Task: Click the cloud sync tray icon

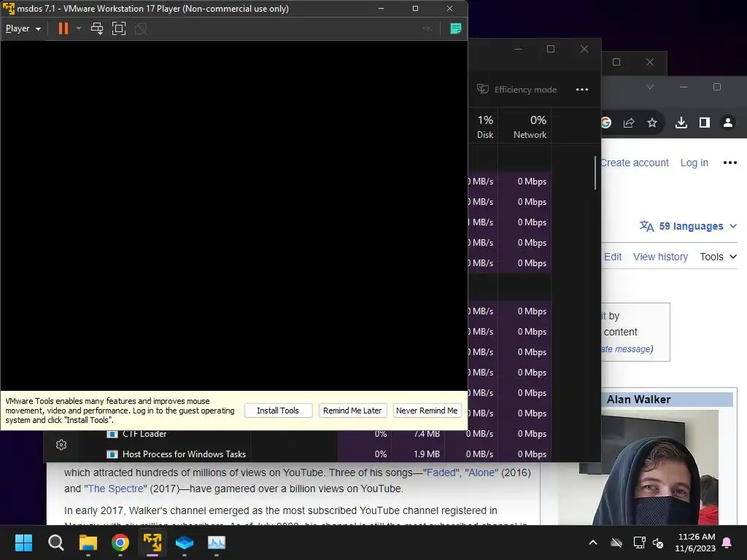Action: 616,542
